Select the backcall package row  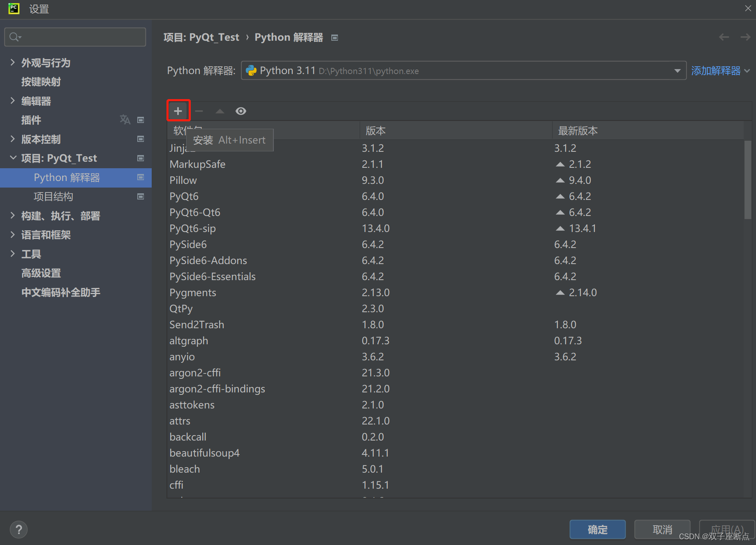click(455, 437)
